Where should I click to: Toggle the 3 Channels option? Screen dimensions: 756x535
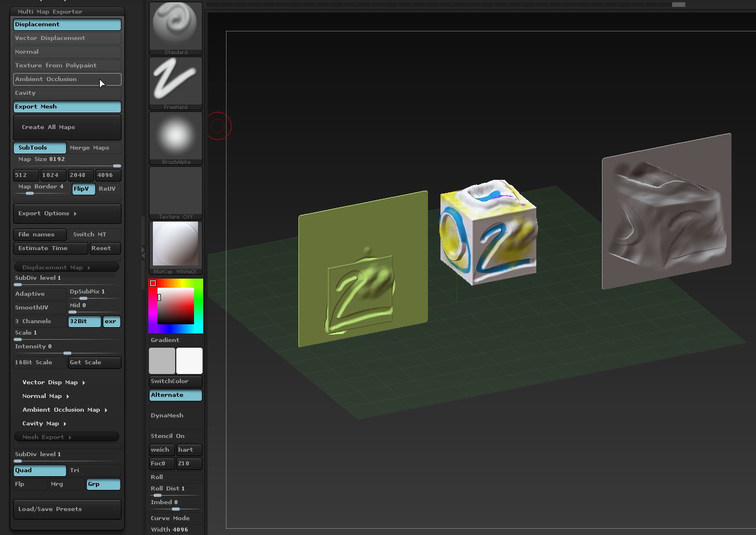click(x=40, y=321)
